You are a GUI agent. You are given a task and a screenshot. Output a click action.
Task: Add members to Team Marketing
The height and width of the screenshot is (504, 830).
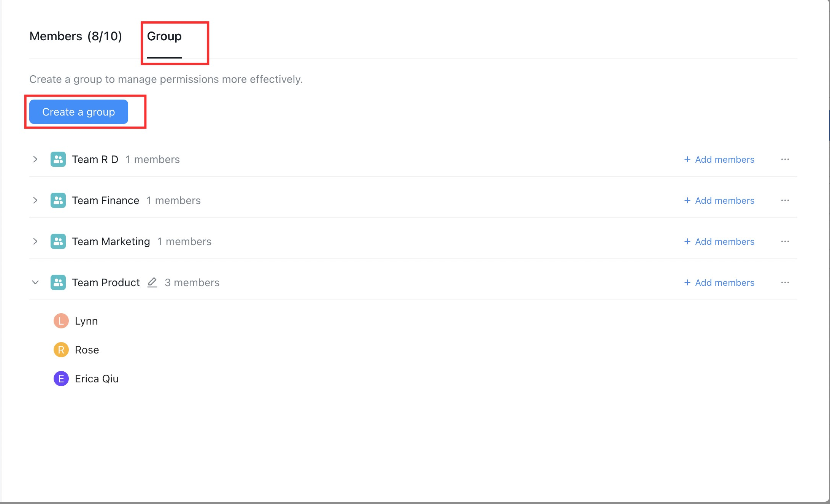click(x=719, y=241)
